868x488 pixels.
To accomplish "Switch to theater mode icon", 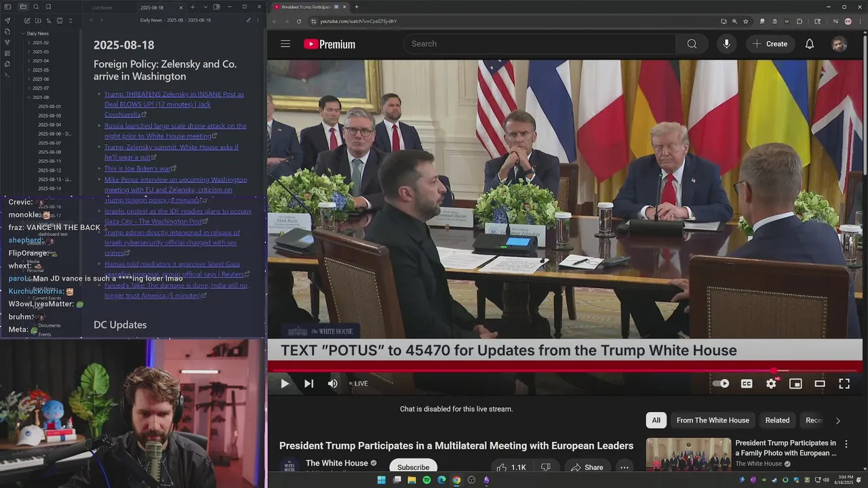I will [820, 384].
